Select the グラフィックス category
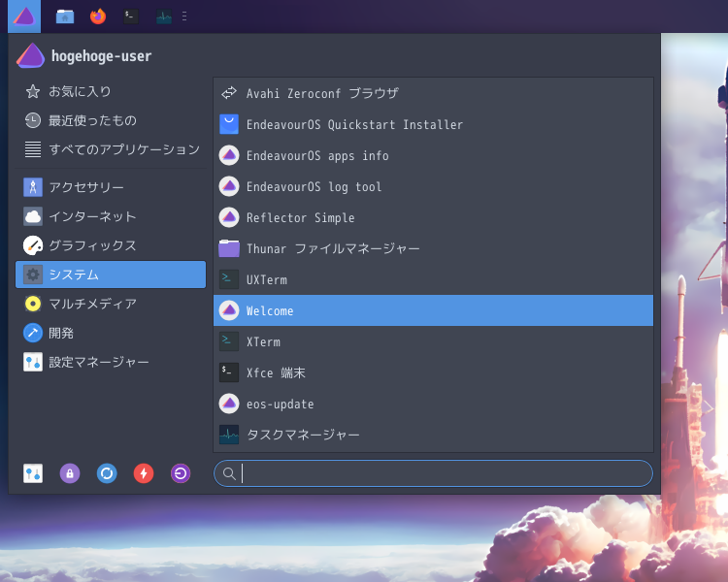This screenshot has width=728, height=582. click(111, 245)
